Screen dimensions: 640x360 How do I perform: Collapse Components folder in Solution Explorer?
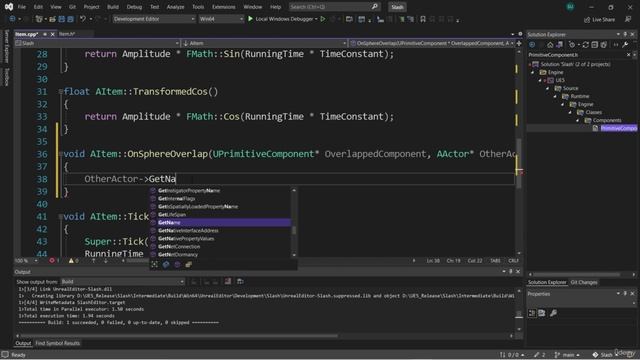point(578,120)
